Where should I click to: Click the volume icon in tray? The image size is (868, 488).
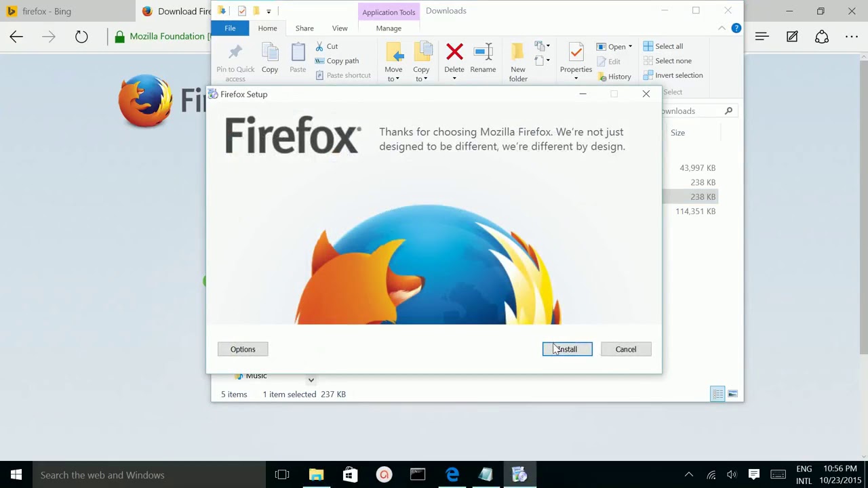732,474
